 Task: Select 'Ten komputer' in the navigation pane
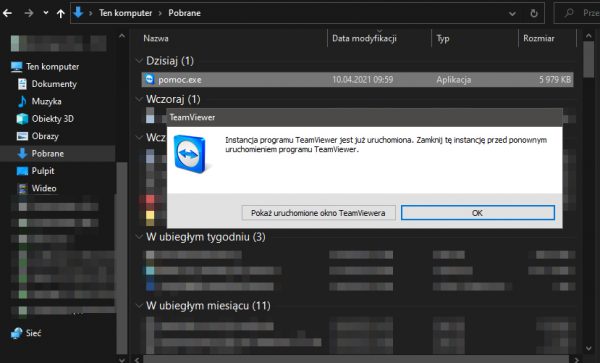click(52, 67)
